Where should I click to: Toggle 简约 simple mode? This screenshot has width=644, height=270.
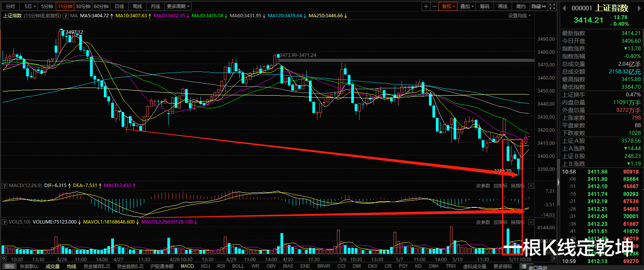click(521, 7)
